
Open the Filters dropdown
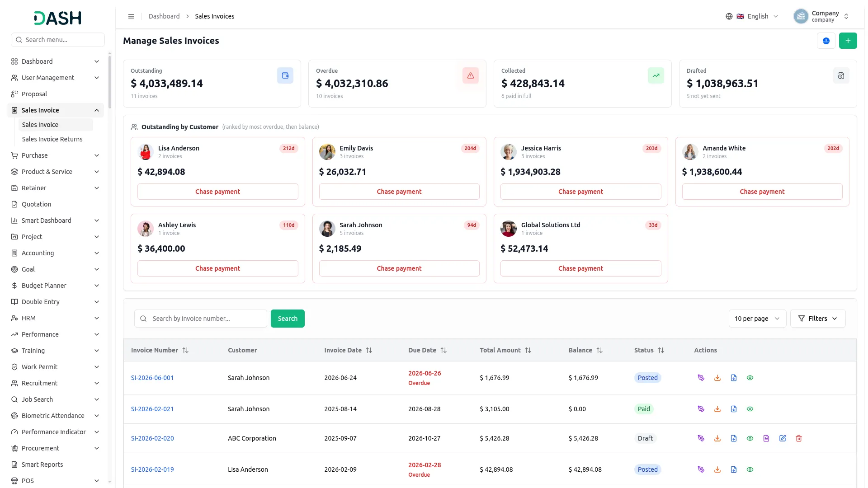[x=817, y=319]
